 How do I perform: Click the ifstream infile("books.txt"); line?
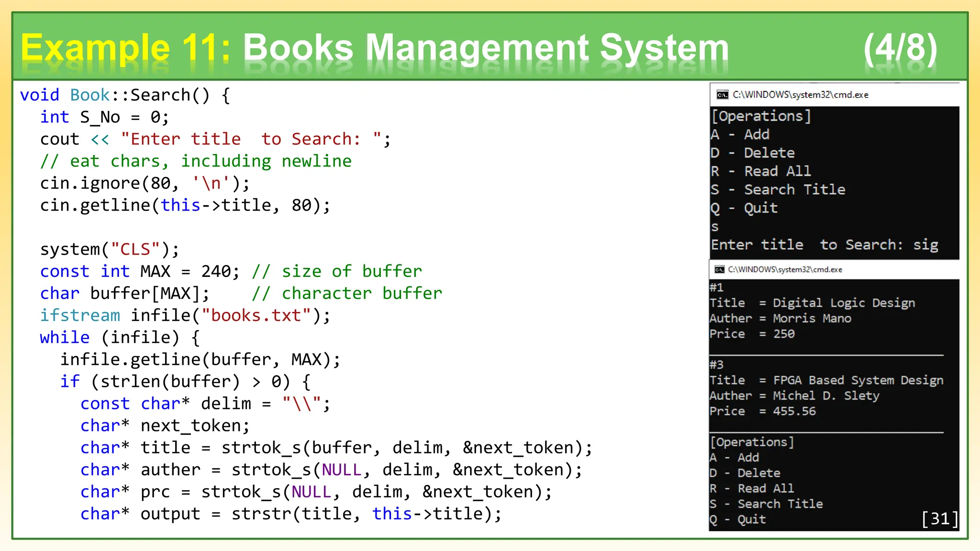[x=185, y=315]
